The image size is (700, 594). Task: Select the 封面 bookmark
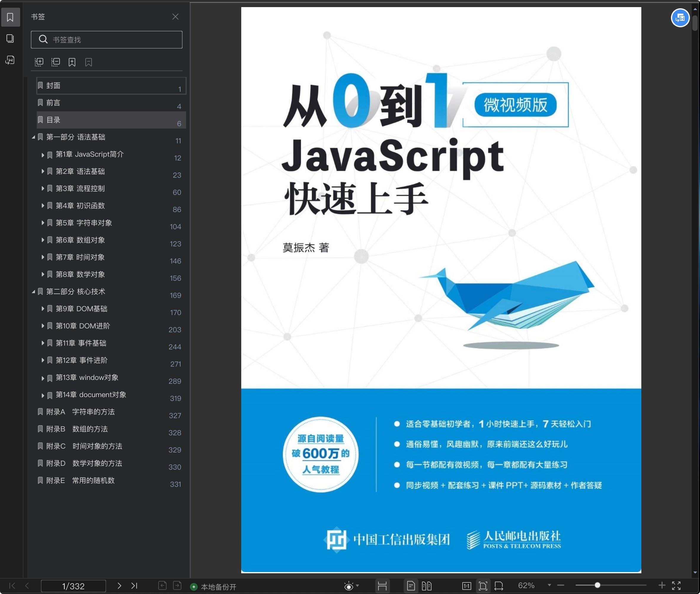click(x=111, y=86)
